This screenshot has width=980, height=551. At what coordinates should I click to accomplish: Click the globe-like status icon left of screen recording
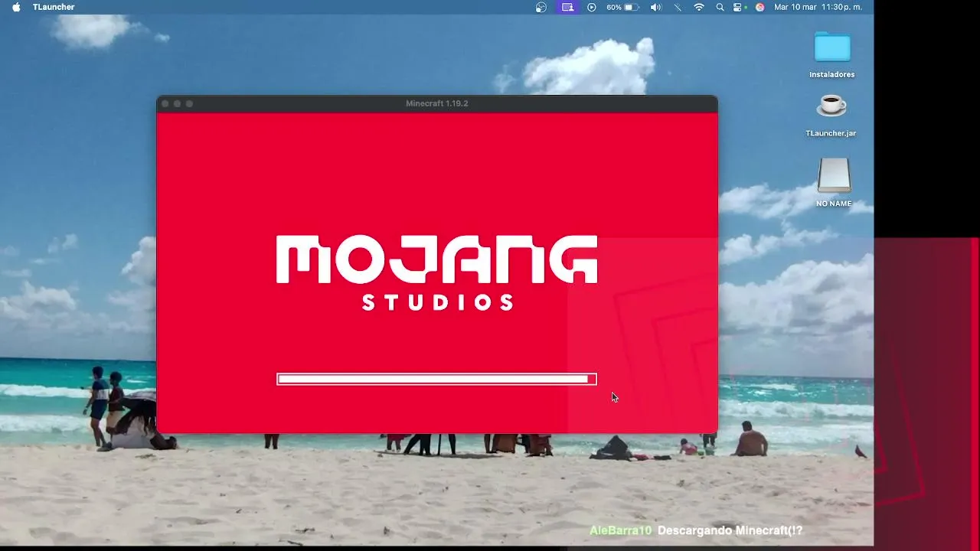click(541, 7)
